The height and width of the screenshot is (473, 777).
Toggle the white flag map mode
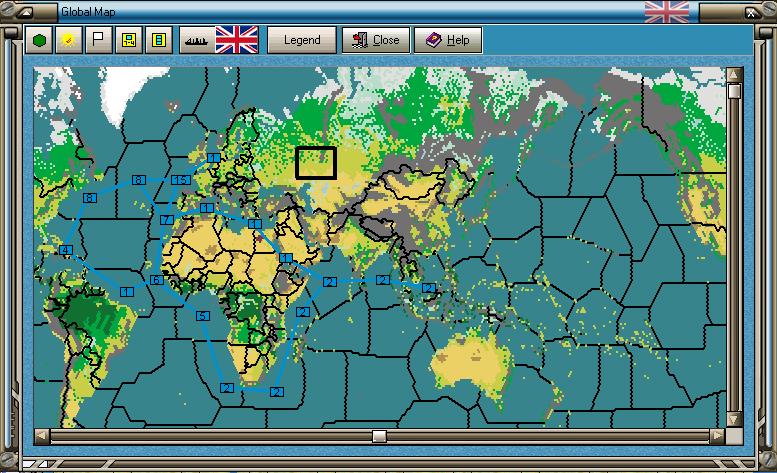point(99,40)
